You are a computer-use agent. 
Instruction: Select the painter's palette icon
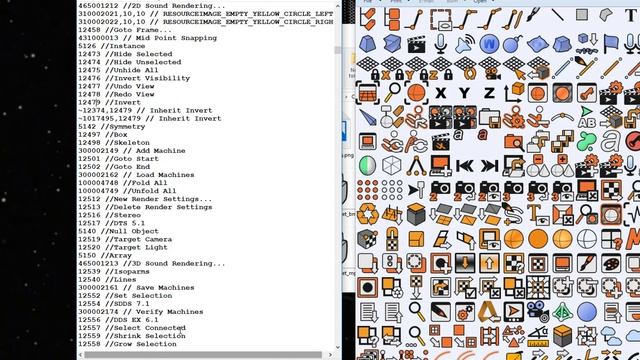click(x=611, y=263)
